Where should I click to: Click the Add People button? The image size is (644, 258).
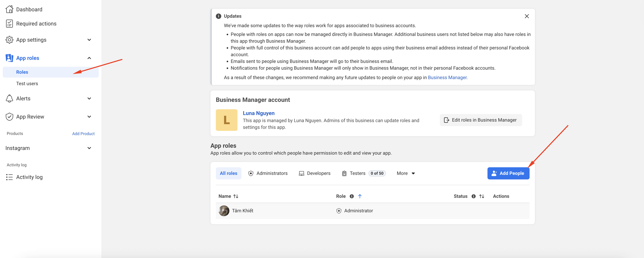tap(508, 173)
